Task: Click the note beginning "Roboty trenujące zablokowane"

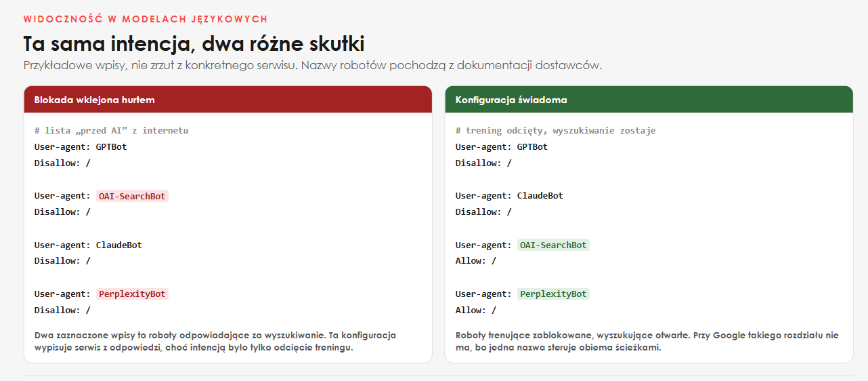Action: click(647, 342)
